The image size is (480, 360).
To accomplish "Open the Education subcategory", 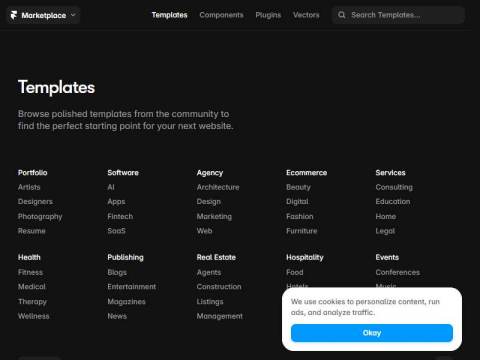I will coord(393,202).
